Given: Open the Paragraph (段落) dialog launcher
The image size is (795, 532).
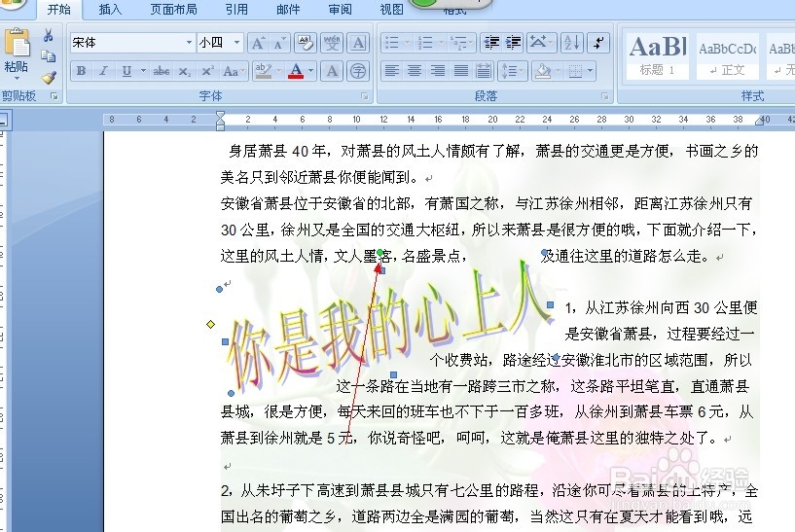Looking at the screenshot, I should (x=604, y=95).
